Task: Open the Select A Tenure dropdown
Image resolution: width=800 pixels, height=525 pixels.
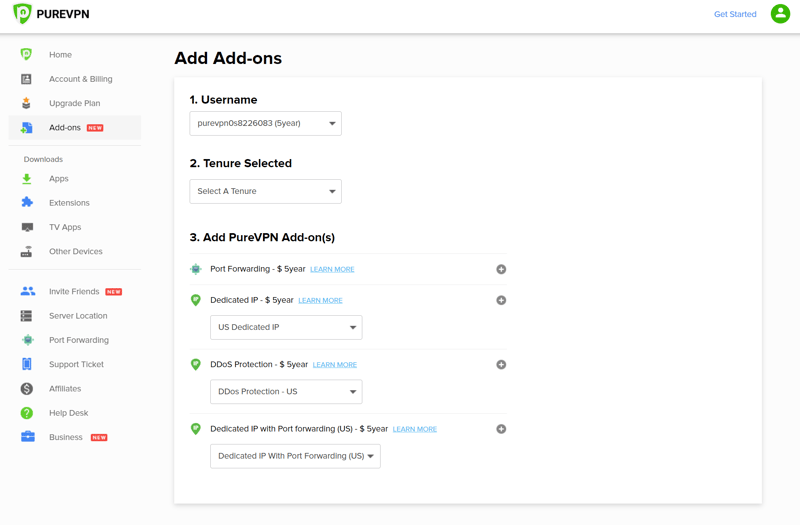Action: tap(265, 191)
